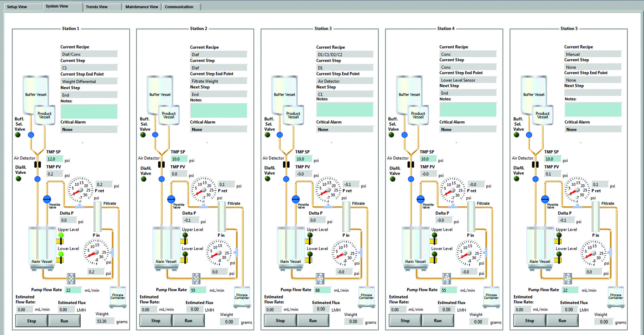Toggle Station 1 Buffer Select Valve

pyautogui.click(x=31, y=135)
